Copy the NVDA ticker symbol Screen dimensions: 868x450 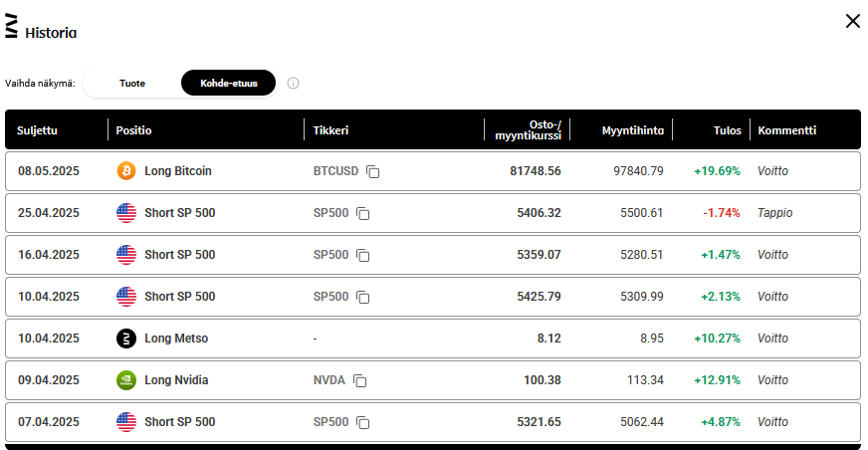coord(359,380)
